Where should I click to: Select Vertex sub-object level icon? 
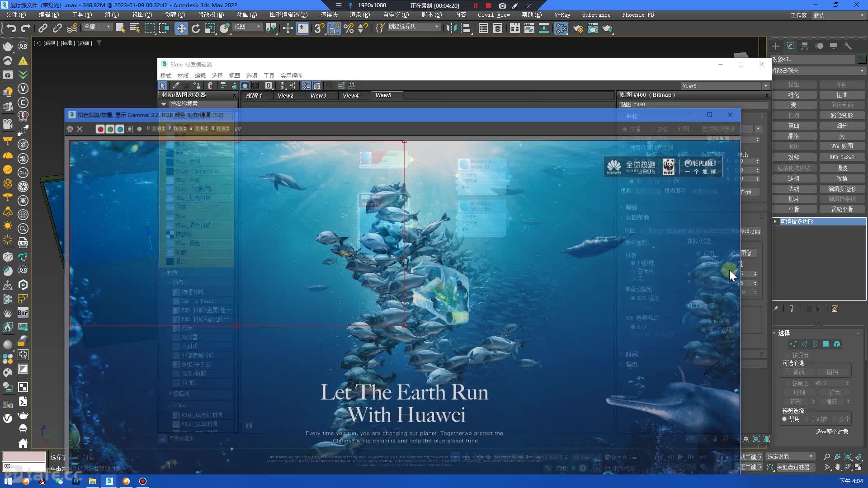[x=793, y=344]
